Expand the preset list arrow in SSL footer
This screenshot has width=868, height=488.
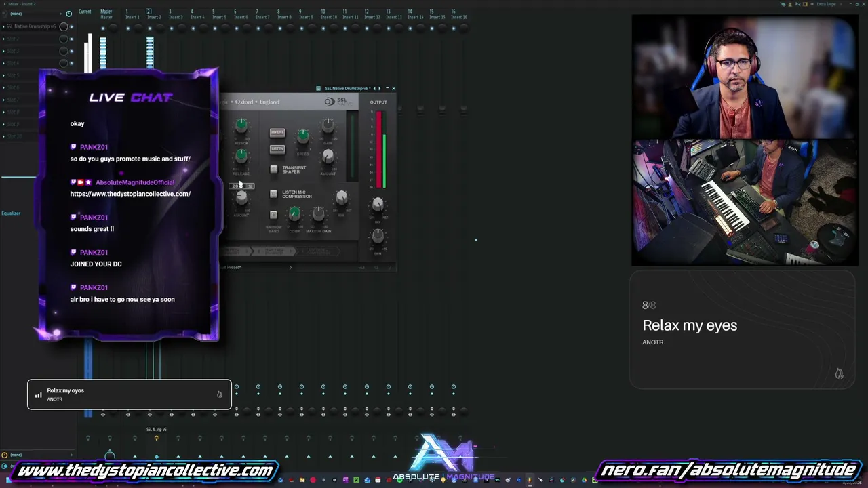(290, 268)
